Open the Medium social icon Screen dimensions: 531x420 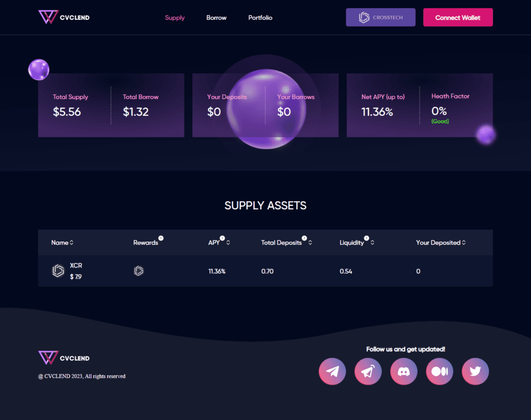(x=440, y=372)
